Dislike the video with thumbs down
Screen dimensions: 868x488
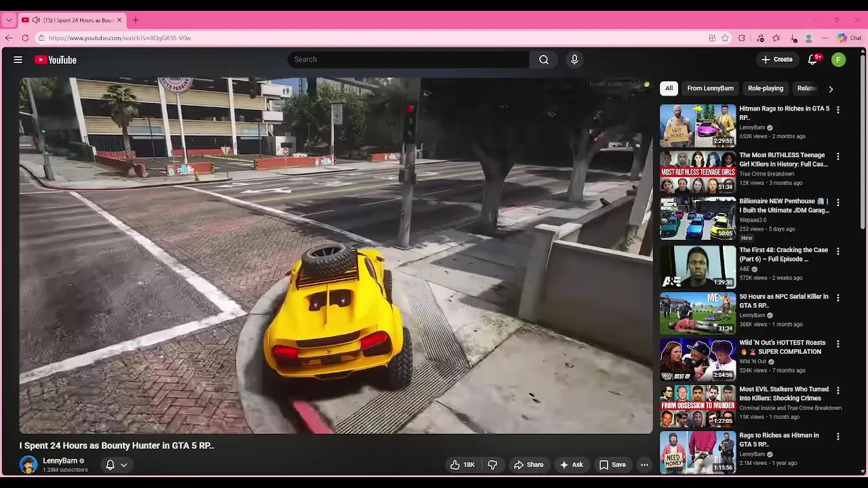pos(492,465)
